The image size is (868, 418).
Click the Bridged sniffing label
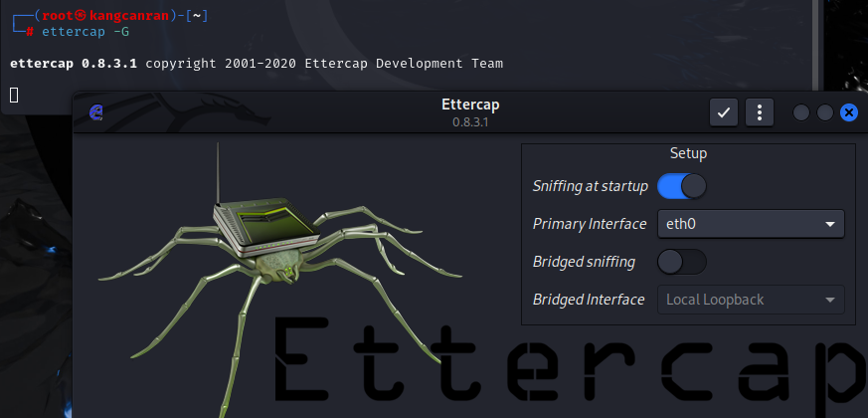coord(584,262)
